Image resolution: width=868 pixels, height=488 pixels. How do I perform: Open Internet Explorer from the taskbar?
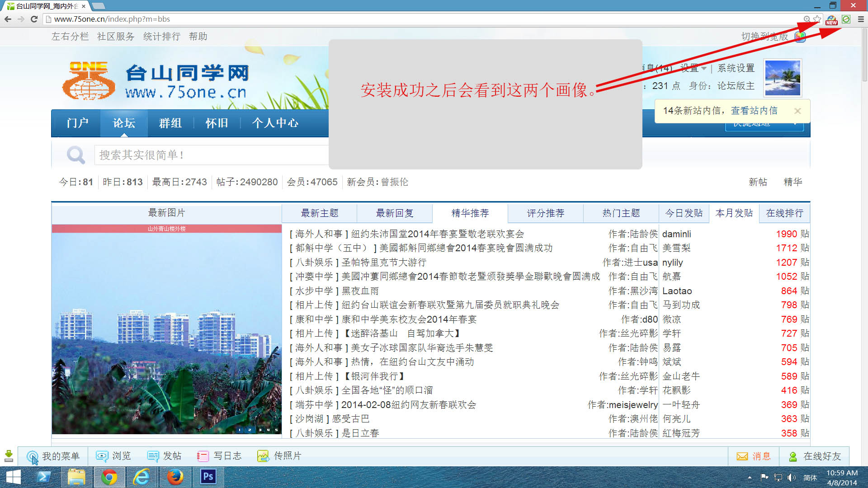[x=142, y=477]
